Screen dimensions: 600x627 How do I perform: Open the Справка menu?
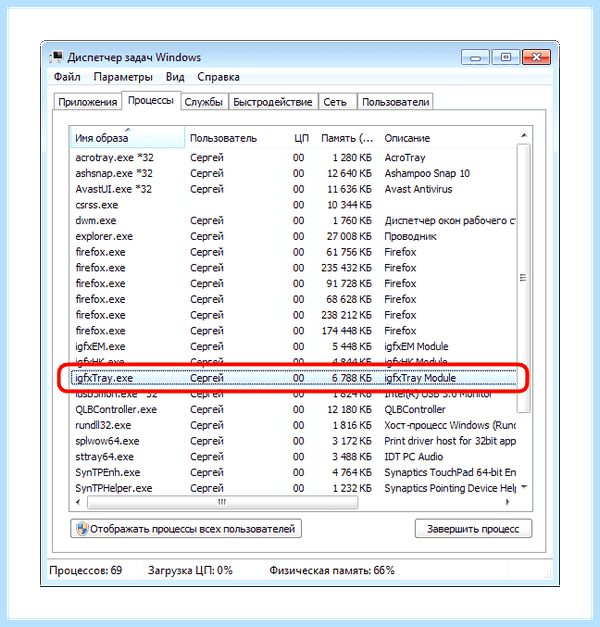tap(218, 77)
